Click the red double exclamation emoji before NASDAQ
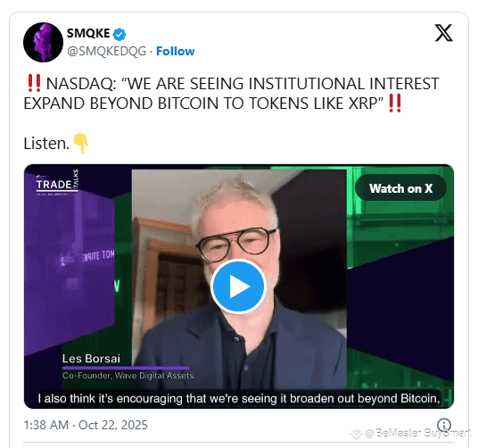 (34, 83)
